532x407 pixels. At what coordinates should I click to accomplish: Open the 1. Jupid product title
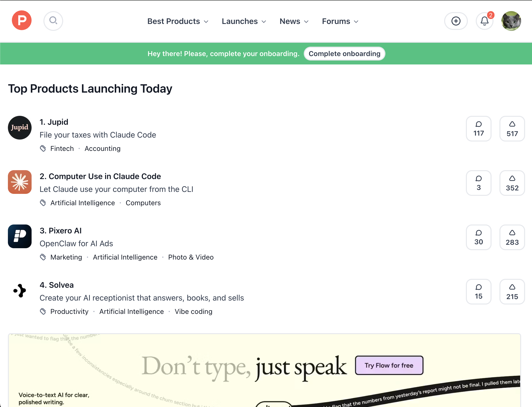pyautogui.click(x=54, y=122)
